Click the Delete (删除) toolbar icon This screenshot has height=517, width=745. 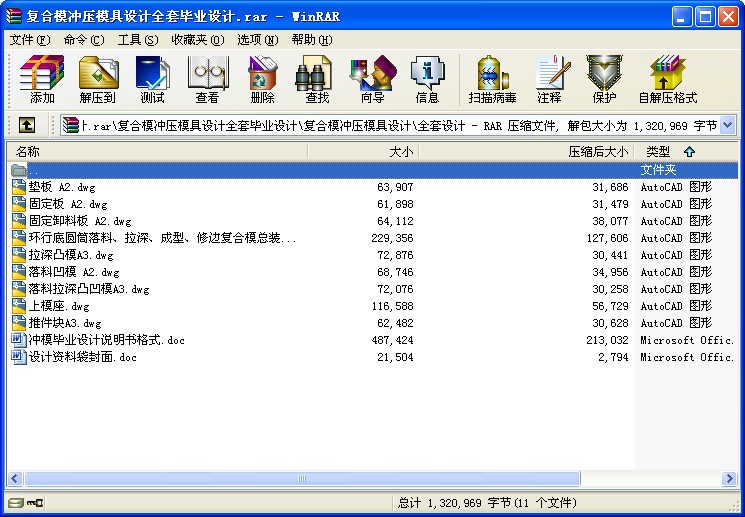point(262,80)
